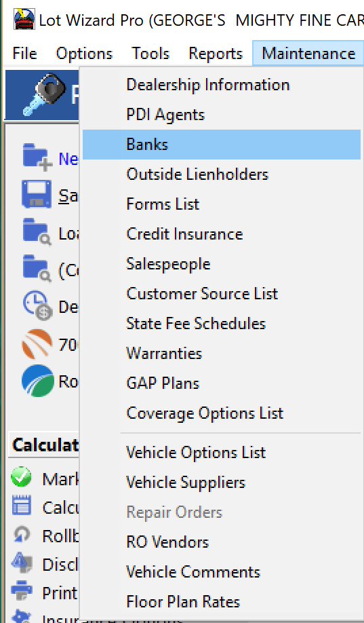Choose PDI Agents from menu
The height and width of the screenshot is (623, 364).
(222, 115)
